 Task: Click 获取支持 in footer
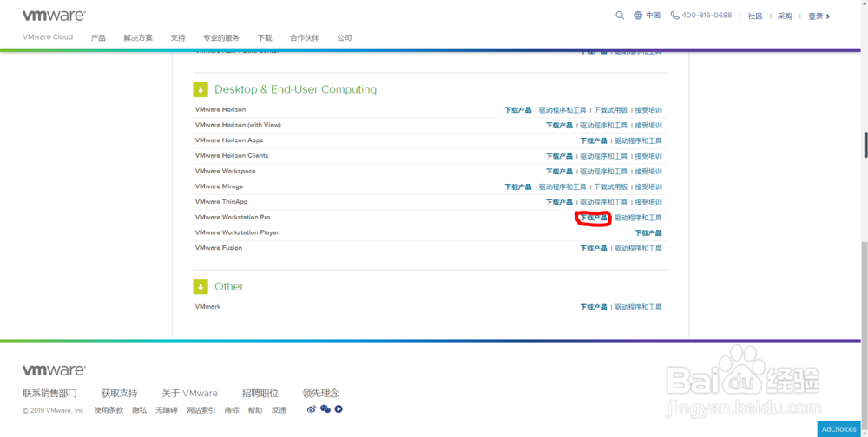119,394
